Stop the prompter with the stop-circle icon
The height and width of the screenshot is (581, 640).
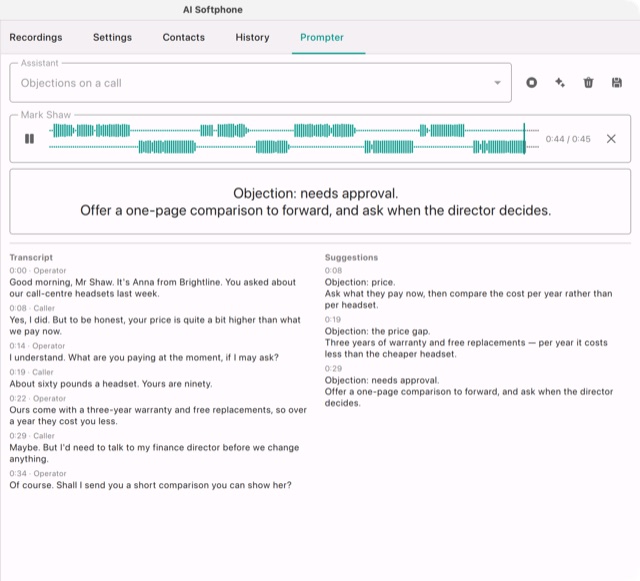[x=531, y=83]
